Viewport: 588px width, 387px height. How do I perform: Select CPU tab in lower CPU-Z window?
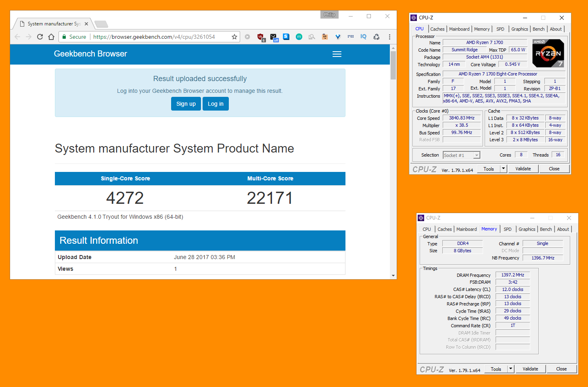(427, 229)
